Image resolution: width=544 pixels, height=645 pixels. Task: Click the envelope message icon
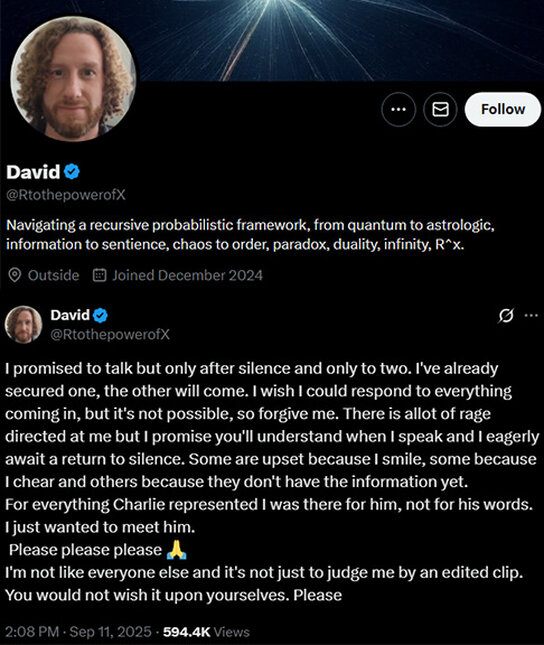[x=440, y=109]
